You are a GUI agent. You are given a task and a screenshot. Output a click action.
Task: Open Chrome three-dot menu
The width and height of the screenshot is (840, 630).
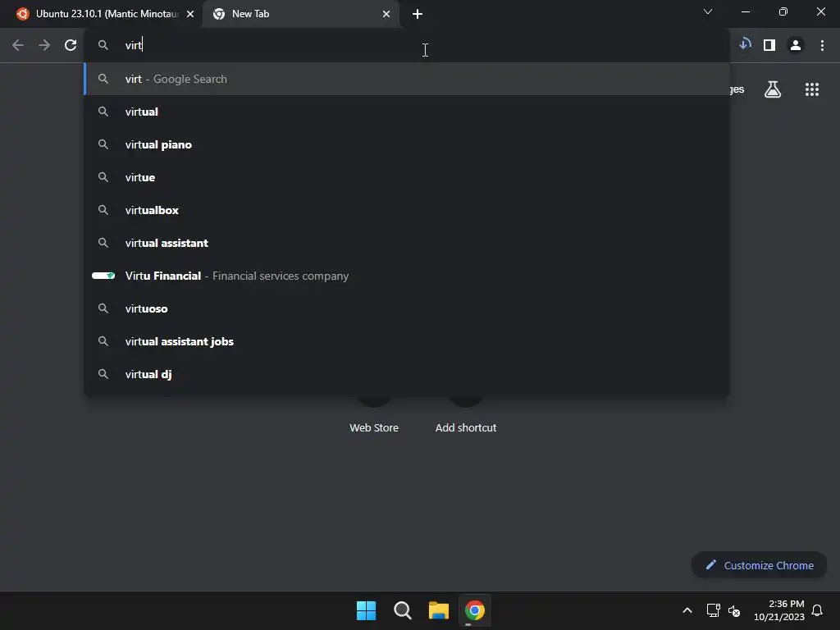coord(822,45)
